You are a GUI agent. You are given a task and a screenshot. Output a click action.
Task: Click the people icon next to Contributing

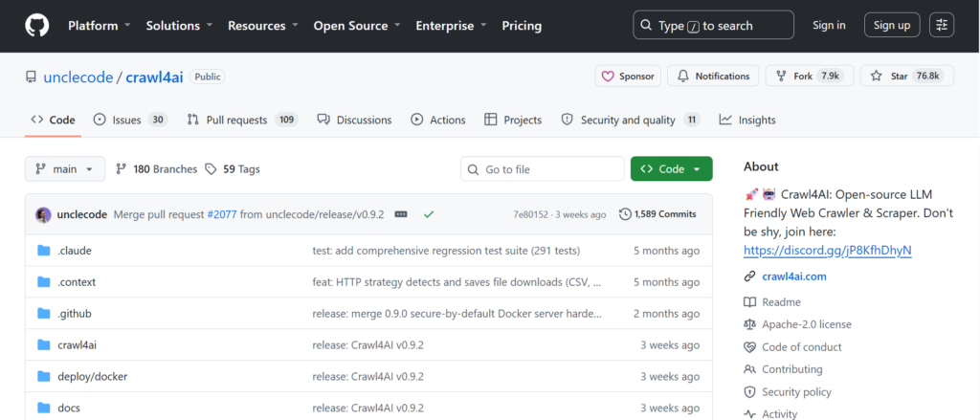749,369
